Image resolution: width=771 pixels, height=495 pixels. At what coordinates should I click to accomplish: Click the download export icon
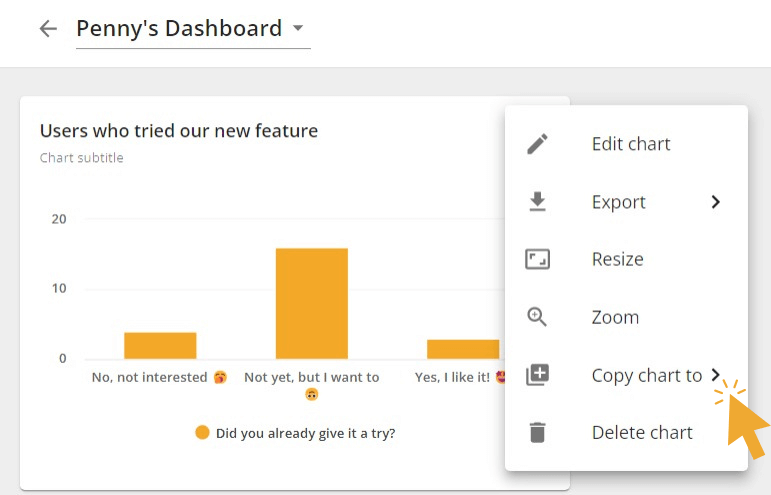(x=538, y=202)
